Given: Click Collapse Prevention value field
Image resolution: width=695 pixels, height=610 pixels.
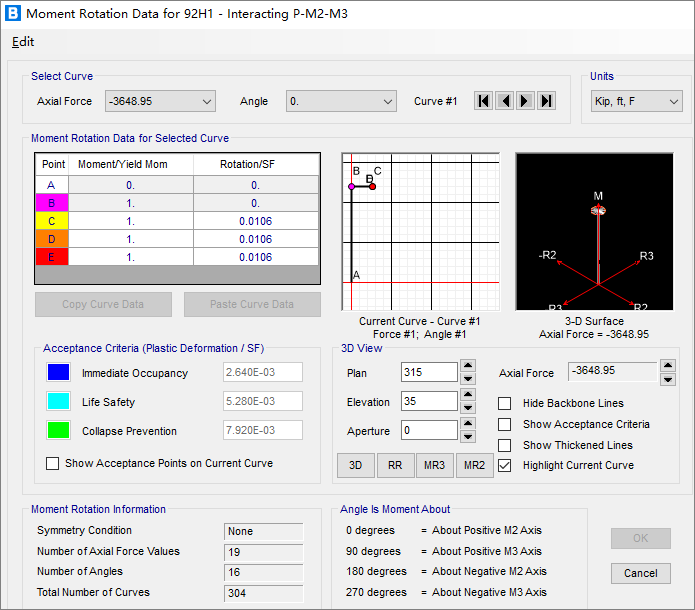Looking at the screenshot, I should click(x=263, y=430).
